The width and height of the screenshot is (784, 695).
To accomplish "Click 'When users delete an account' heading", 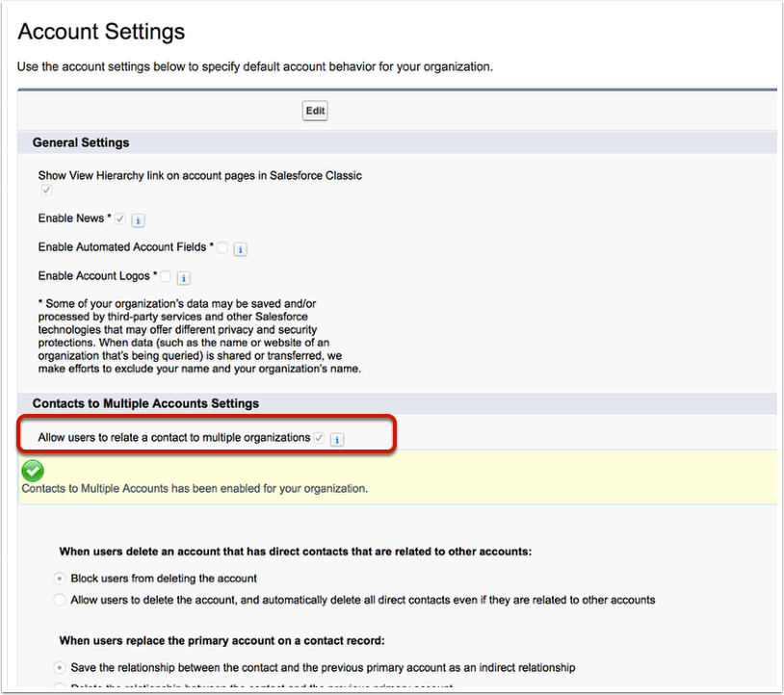I will pyautogui.click(x=296, y=552).
